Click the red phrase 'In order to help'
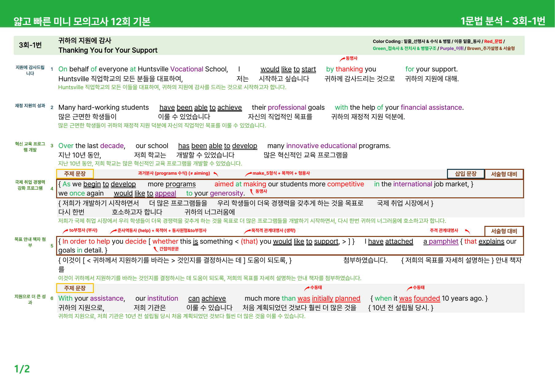 pos(86,242)
